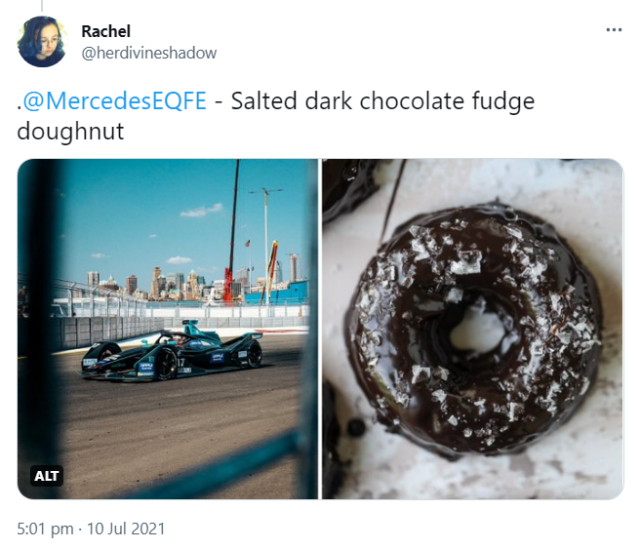Click the word "doughnut" on second text line
Image resolution: width=640 pixels, height=549 pixels.
(70, 131)
